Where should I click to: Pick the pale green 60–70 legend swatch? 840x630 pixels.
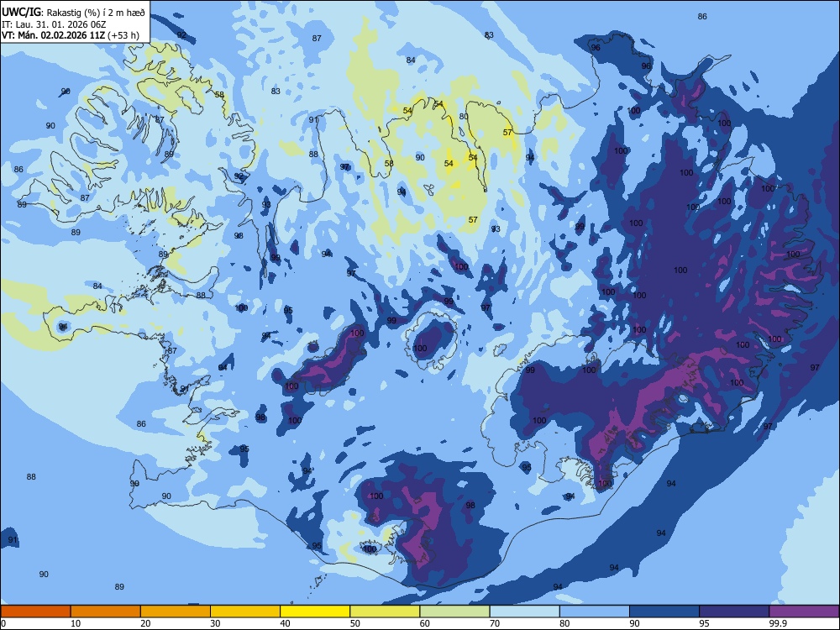click(x=454, y=612)
